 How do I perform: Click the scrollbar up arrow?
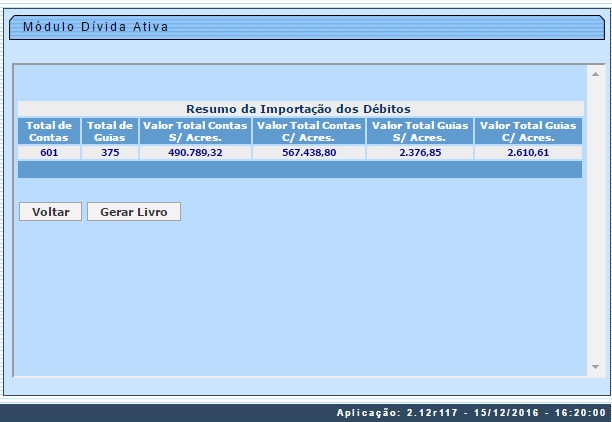[x=594, y=74]
